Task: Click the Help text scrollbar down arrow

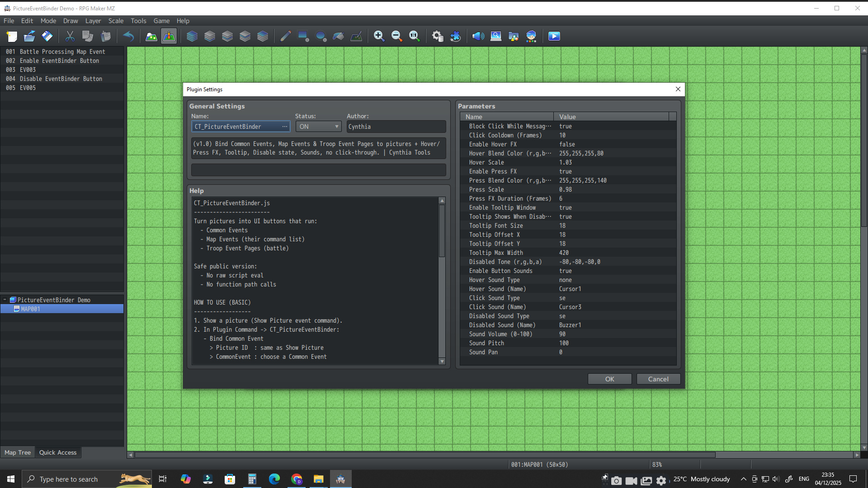Action: point(442,361)
